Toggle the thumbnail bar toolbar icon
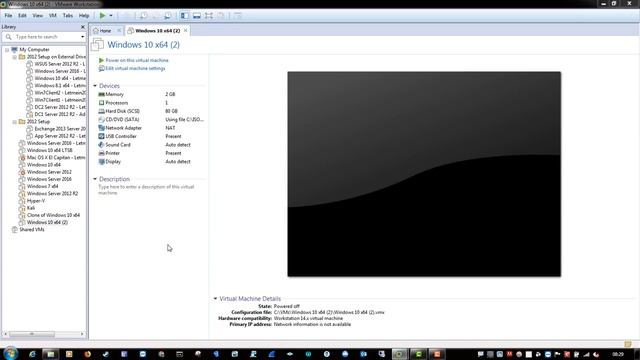The width and height of the screenshot is (640, 360). pyautogui.click(x=197, y=16)
